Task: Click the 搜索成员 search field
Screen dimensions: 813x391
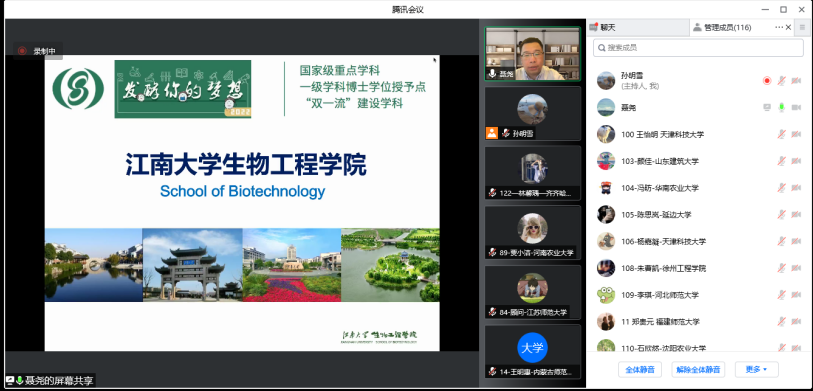Action: 698,48
